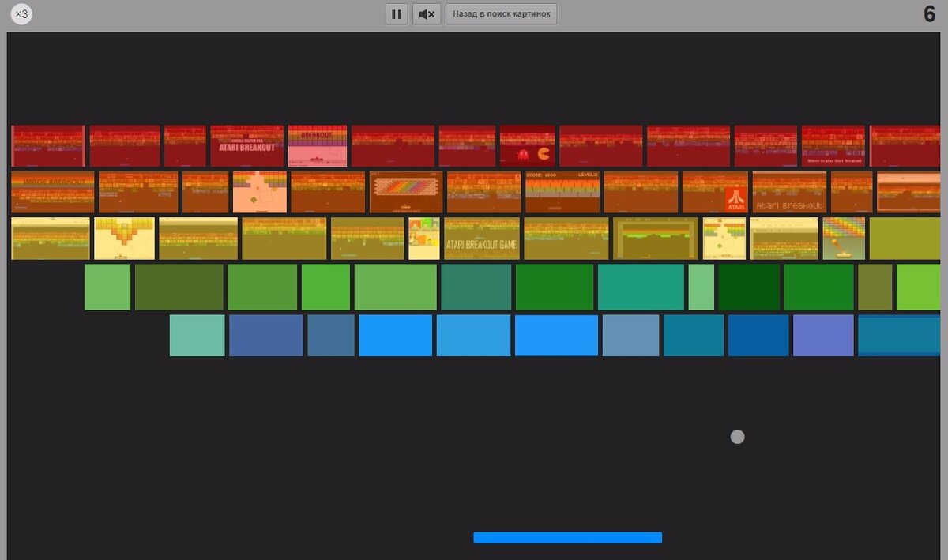Image resolution: width=948 pixels, height=560 pixels.
Task: Click the blue paddle
Action: [x=567, y=538]
